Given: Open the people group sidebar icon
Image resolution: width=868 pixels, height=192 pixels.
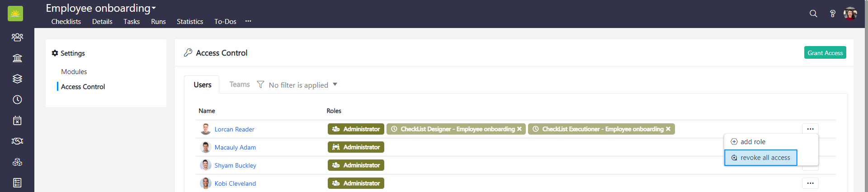Looking at the screenshot, I should [17, 37].
